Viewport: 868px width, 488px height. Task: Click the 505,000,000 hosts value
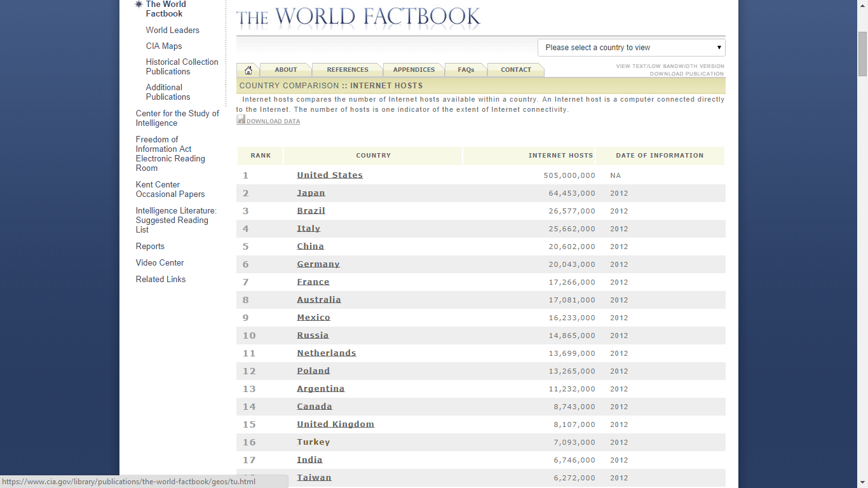569,175
